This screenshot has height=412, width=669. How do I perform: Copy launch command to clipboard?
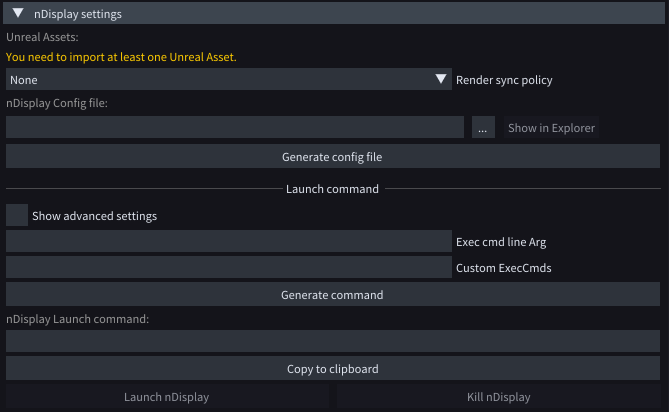[332, 369]
